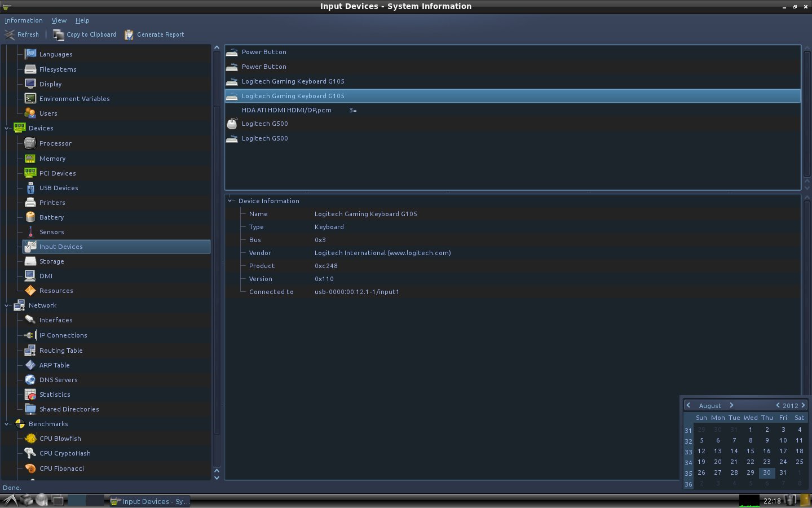Go to next year after 2012
Viewport: 812px width, 508px height.
(804, 405)
